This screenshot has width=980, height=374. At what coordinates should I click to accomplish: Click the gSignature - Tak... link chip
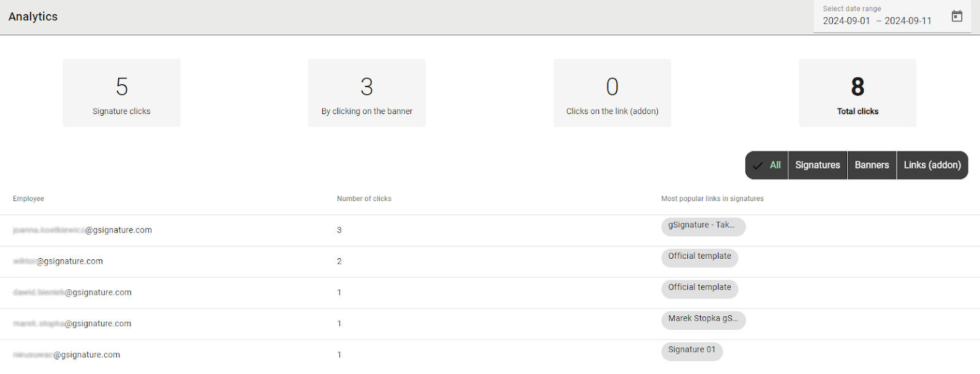703,226
